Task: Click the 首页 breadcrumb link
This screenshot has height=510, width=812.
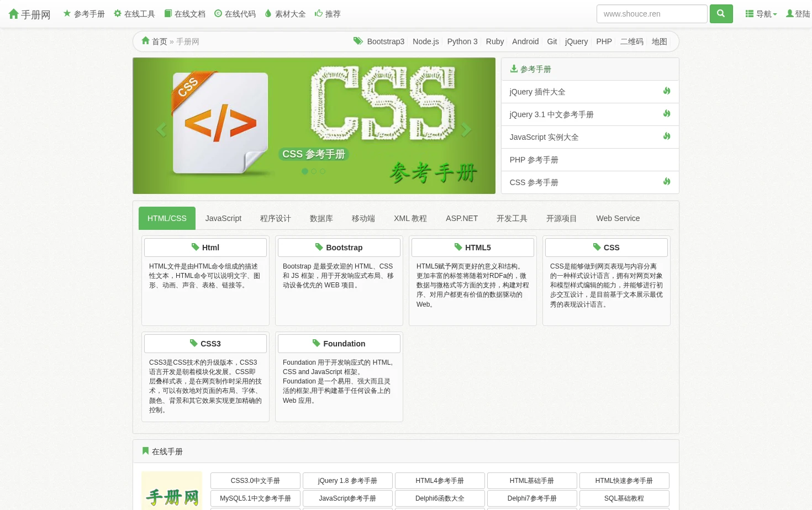Action: click(x=160, y=41)
